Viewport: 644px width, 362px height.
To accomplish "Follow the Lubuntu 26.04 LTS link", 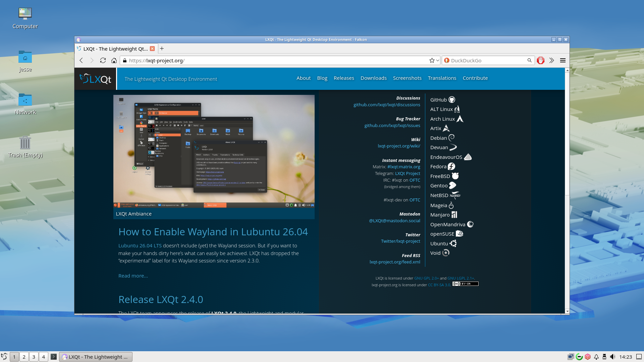I will (140, 246).
